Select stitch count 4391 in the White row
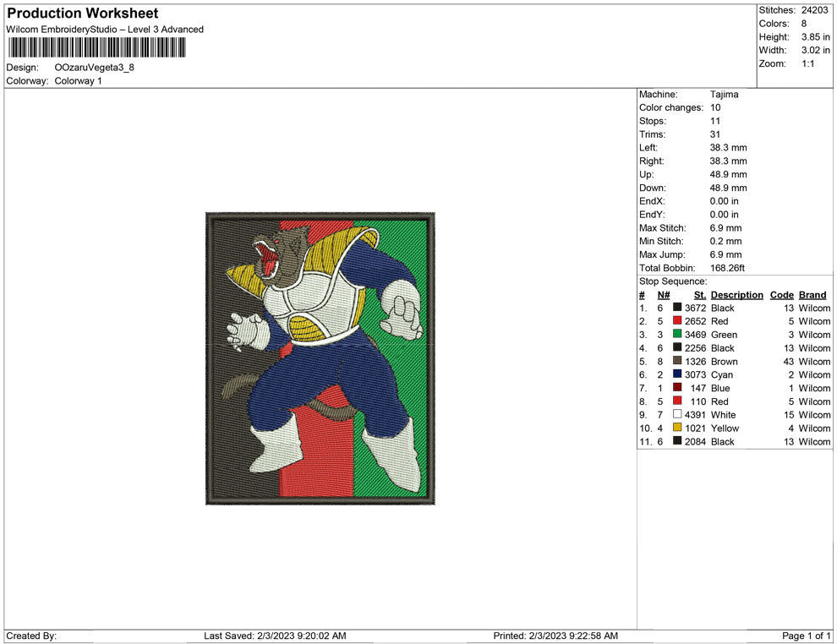837x644 pixels. 696,415
